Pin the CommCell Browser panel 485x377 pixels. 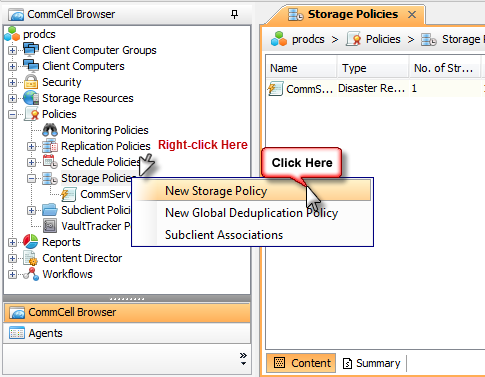click(x=234, y=14)
